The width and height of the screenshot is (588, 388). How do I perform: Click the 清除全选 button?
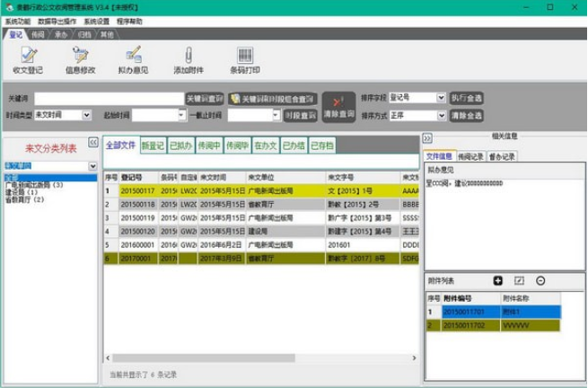tap(466, 116)
